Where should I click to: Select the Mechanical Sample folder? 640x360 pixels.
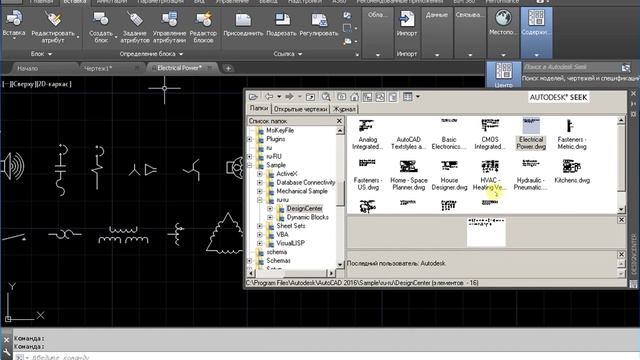pyautogui.click(x=302, y=191)
